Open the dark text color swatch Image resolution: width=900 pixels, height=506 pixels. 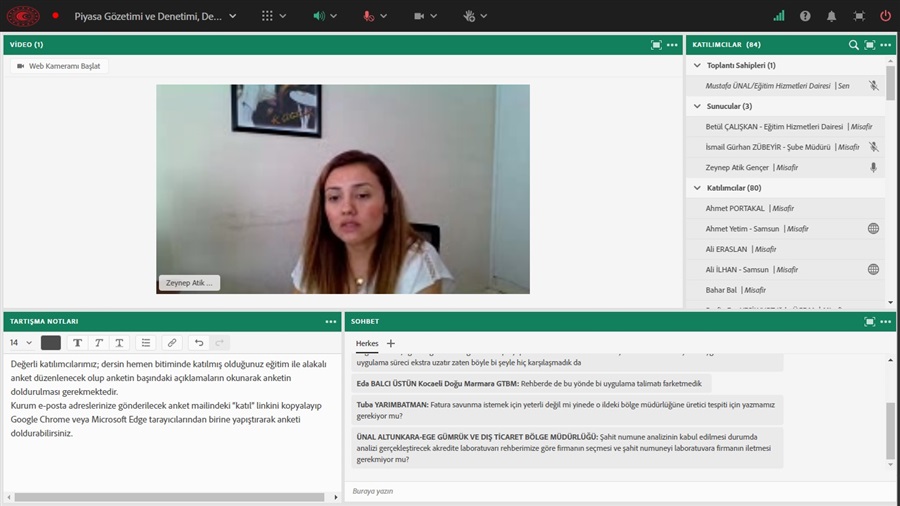pyautogui.click(x=51, y=342)
